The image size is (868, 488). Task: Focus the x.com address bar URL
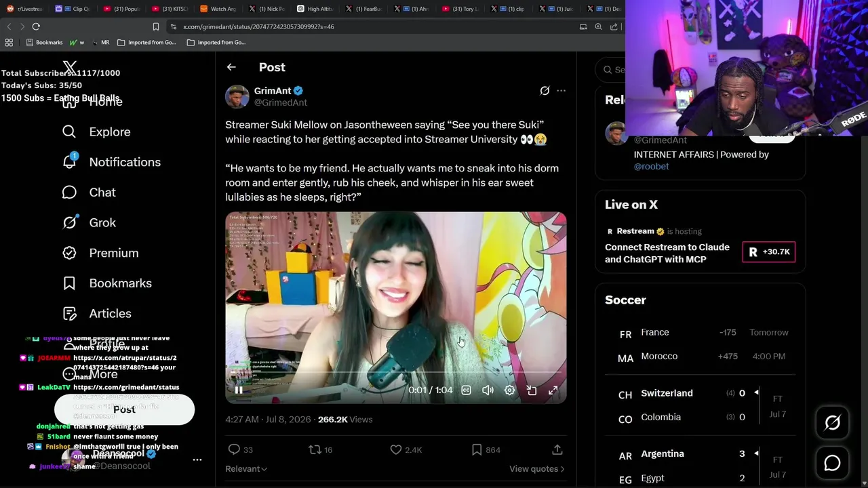[x=258, y=26]
